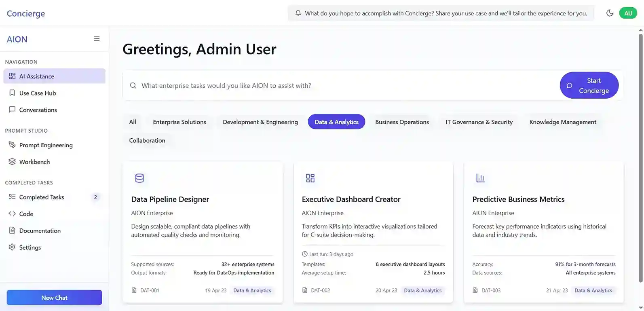Start a New Chat

(x=54, y=298)
